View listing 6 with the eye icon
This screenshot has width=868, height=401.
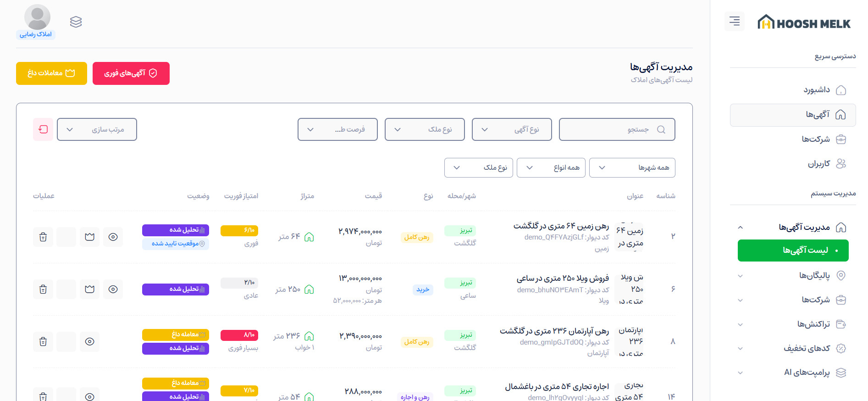click(113, 289)
